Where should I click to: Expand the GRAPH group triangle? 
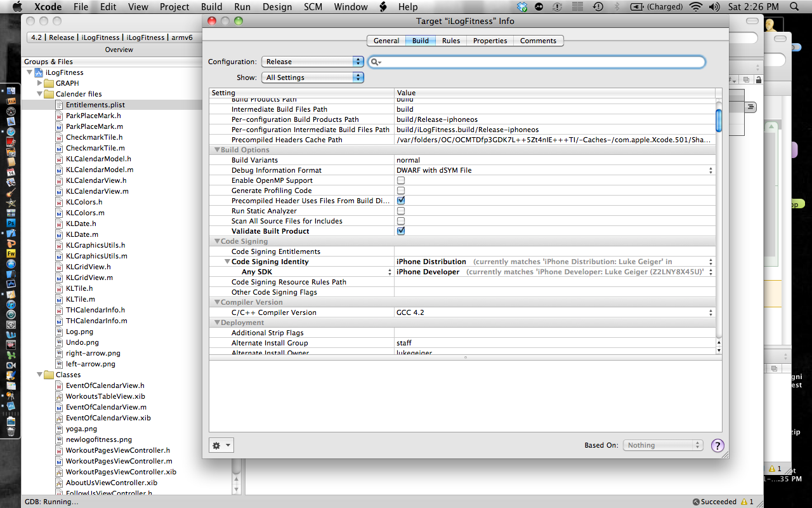point(39,83)
